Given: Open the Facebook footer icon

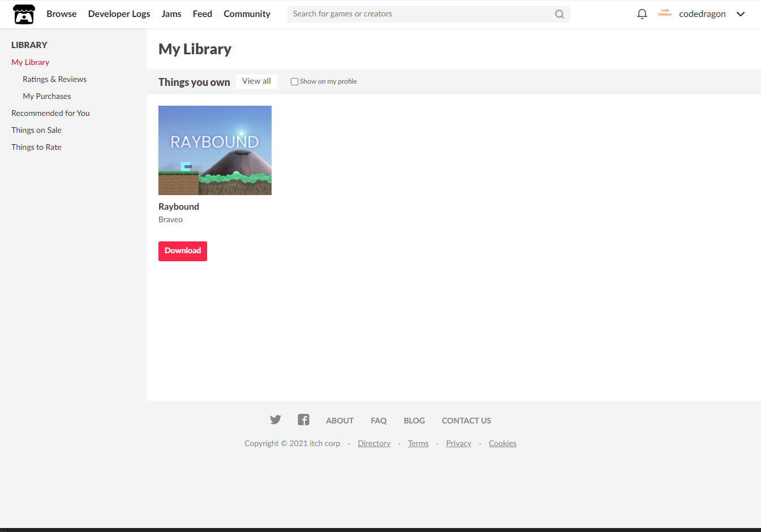Looking at the screenshot, I should [x=304, y=419].
